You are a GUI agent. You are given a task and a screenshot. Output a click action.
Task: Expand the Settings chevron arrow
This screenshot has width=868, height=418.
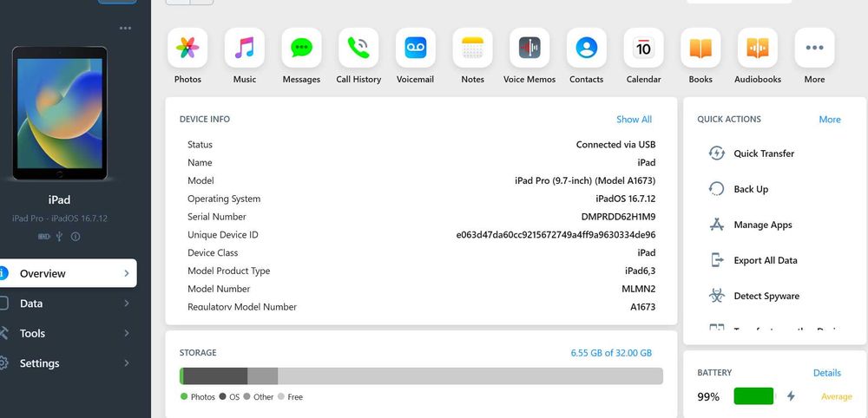point(127,363)
